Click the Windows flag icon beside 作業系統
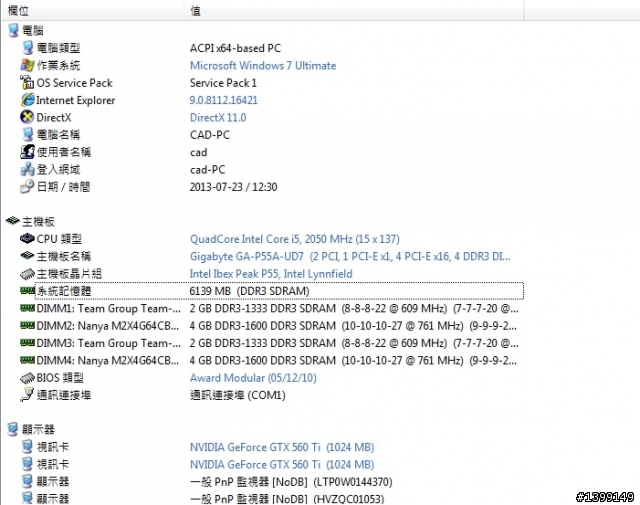Screen dimensions: 640x505 pyautogui.click(x=27, y=65)
